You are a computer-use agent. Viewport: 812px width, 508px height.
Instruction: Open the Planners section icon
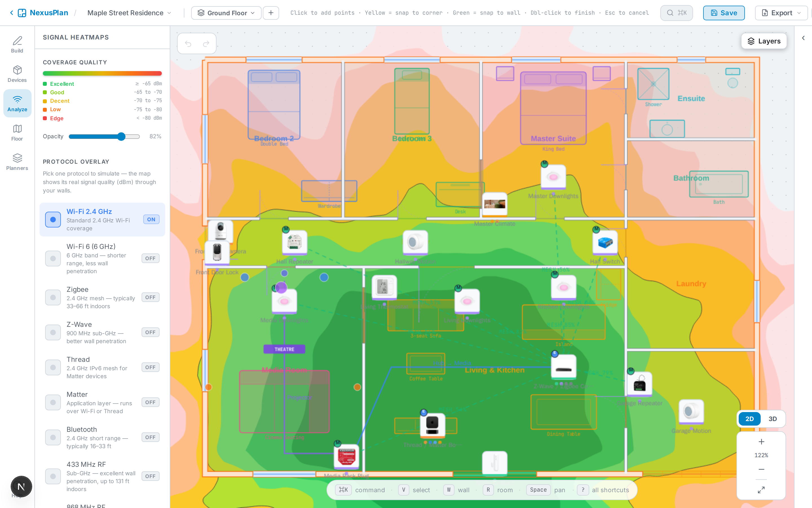point(17,162)
